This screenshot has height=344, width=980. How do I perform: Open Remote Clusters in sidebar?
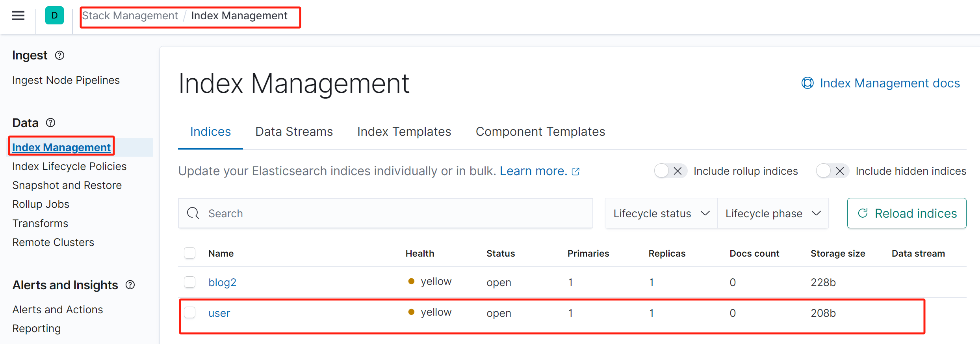pos(53,242)
